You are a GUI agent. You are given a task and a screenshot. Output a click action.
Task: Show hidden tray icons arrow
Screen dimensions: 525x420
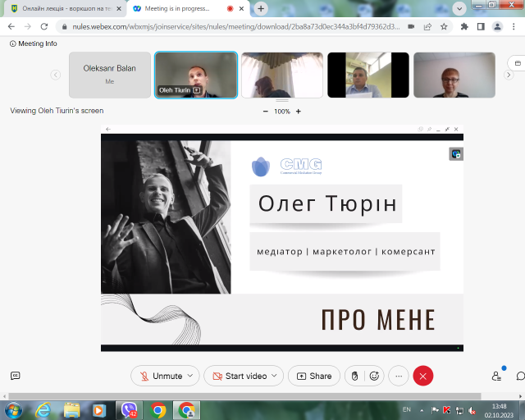pos(422,410)
